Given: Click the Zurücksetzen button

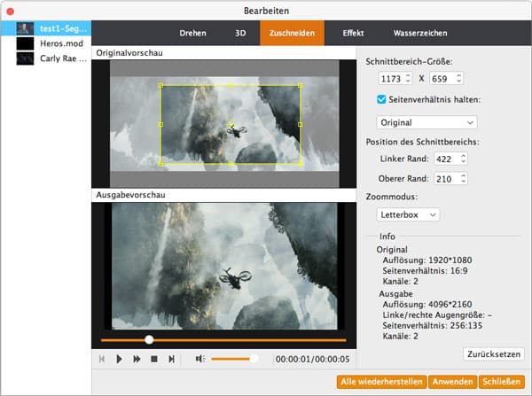Looking at the screenshot, I should tap(494, 353).
